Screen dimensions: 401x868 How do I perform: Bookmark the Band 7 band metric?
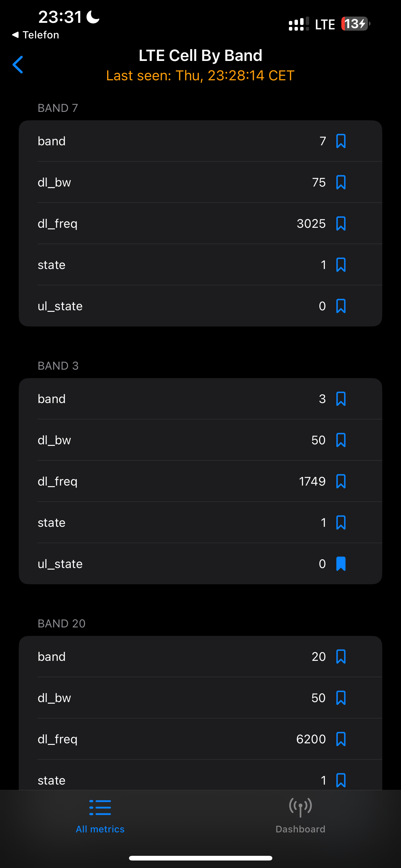pyautogui.click(x=341, y=141)
